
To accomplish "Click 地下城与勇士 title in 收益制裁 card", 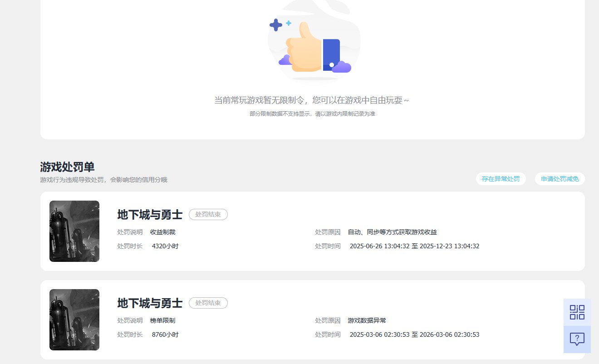I will 150,215.
